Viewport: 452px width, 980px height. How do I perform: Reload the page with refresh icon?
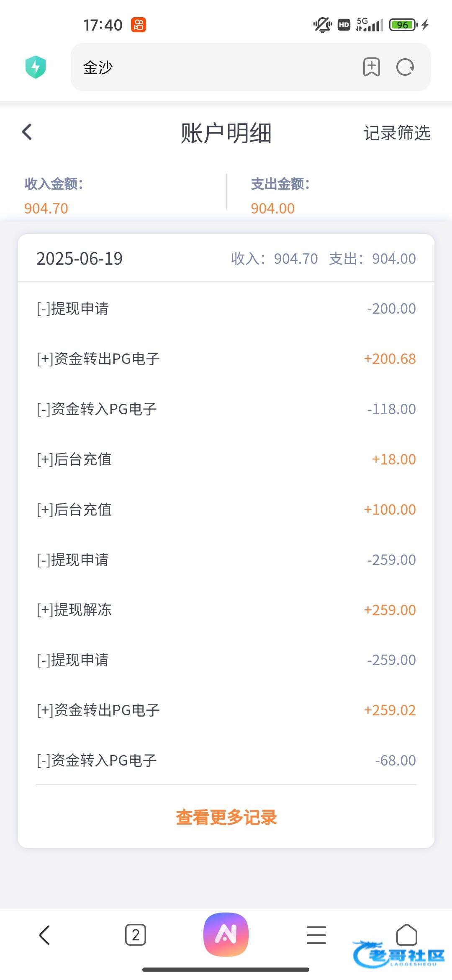coord(405,67)
